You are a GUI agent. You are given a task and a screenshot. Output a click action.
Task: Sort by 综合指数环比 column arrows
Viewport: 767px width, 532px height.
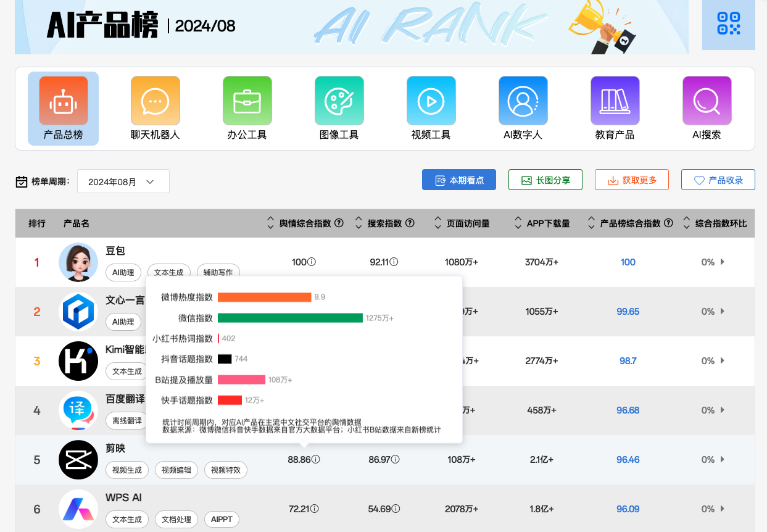[x=686, y=223]
